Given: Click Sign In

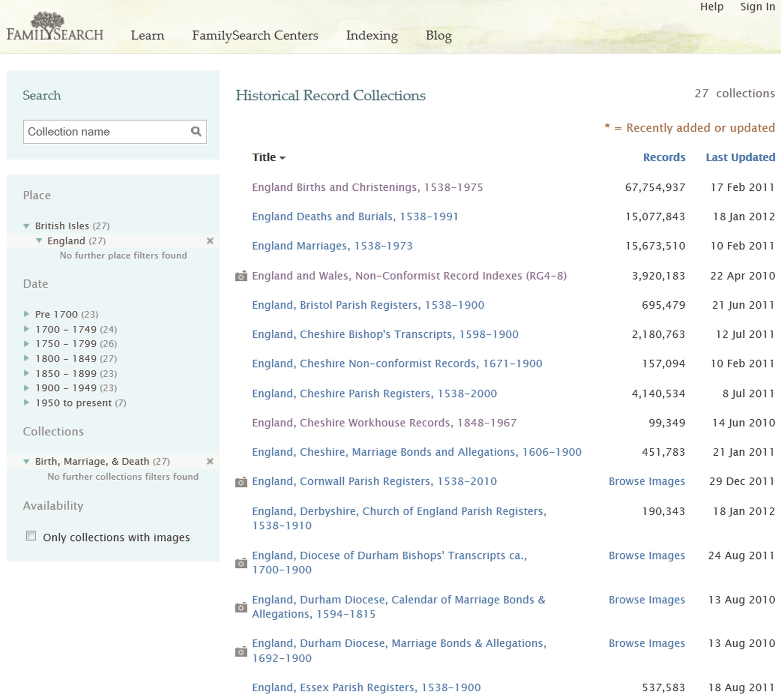Looking at the screenshot, I should pos(757,7).
